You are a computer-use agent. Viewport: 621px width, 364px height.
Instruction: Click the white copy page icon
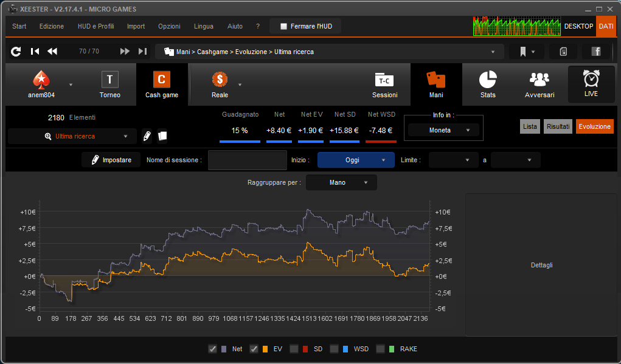coord(162,136)
